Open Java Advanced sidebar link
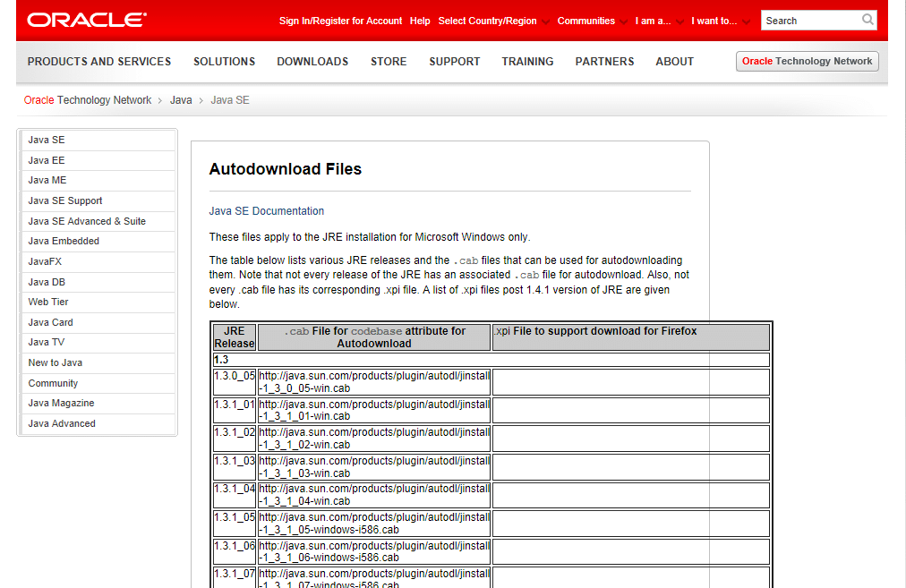 [98, 423]
